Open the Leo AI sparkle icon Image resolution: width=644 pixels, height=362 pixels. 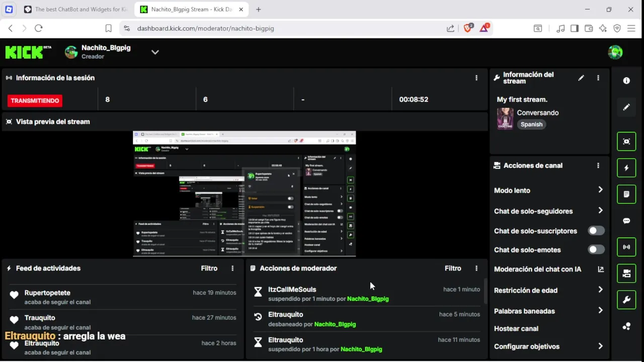(603, 29)
